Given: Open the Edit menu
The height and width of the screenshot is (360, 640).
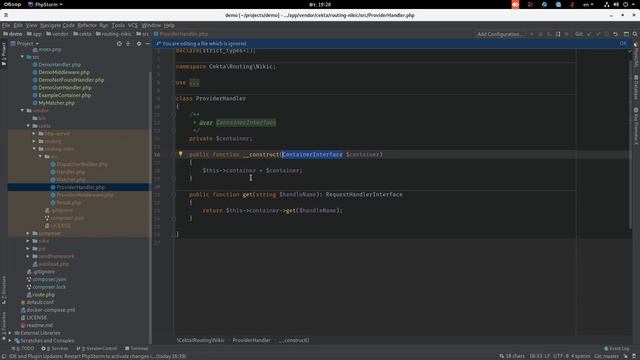Looking at the screenshot, I should point(18,25).
